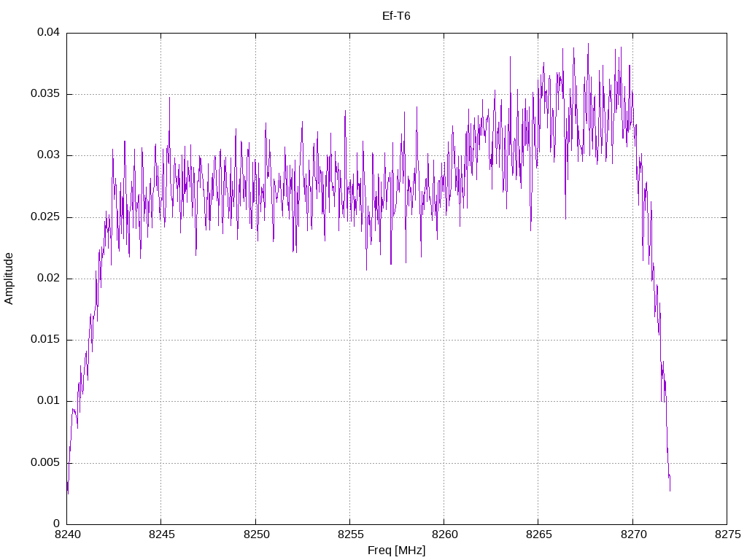Click the 0.02 y-axis tick label
Screen dimensions: 747x560
tap(49, 278)
